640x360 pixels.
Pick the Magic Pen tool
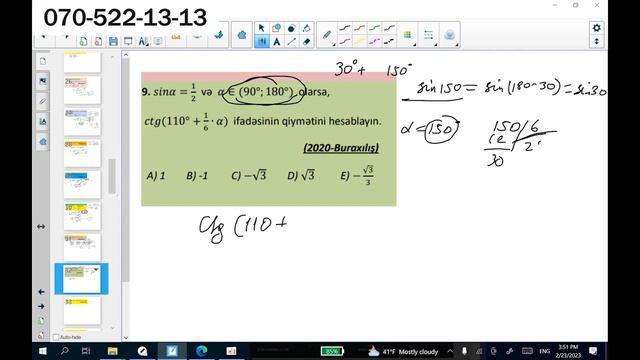click(306, 28)
